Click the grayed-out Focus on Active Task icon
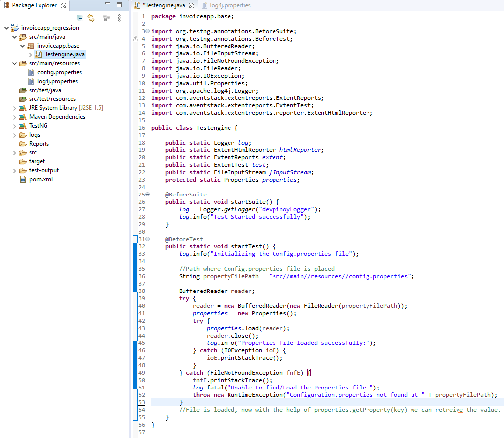 pyautogui.click(x=106, y=18)
